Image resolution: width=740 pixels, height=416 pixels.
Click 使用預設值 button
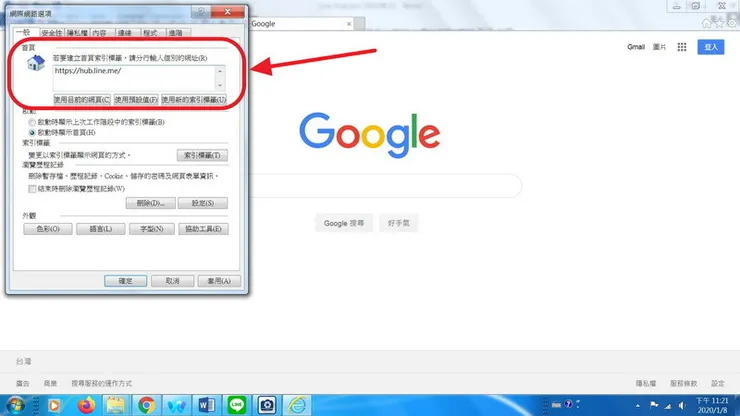pyautogui.click(x=136, y=100)
